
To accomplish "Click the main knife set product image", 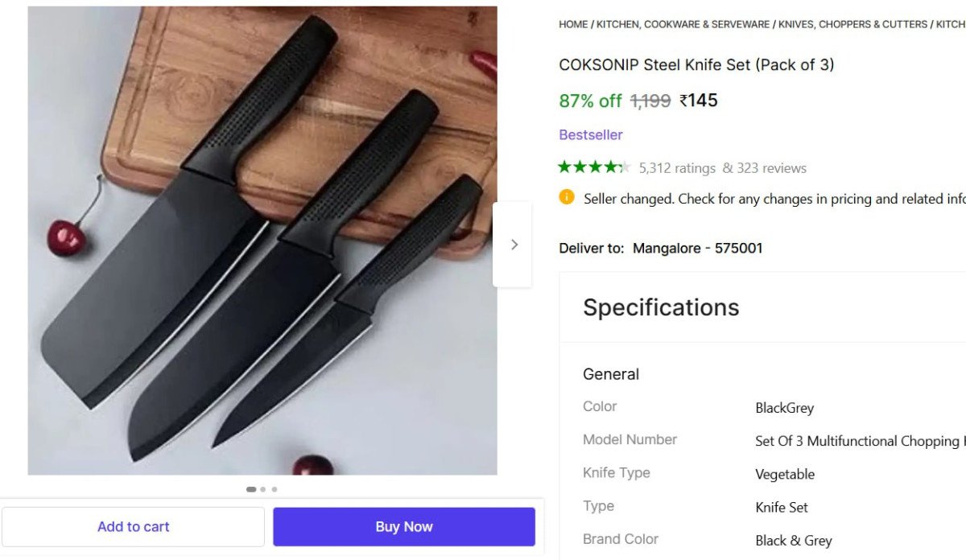I will click(262, 241).
